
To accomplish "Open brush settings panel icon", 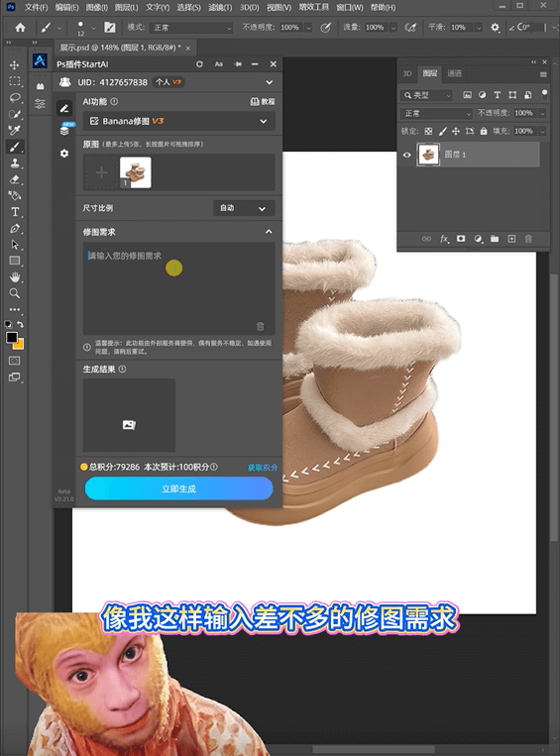I will [110, 28].
